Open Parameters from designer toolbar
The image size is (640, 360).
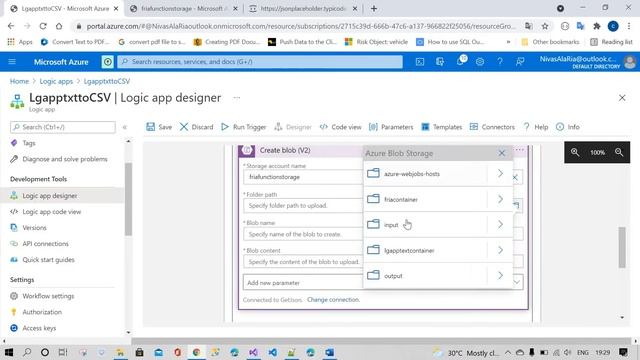[x=391, y=127]
